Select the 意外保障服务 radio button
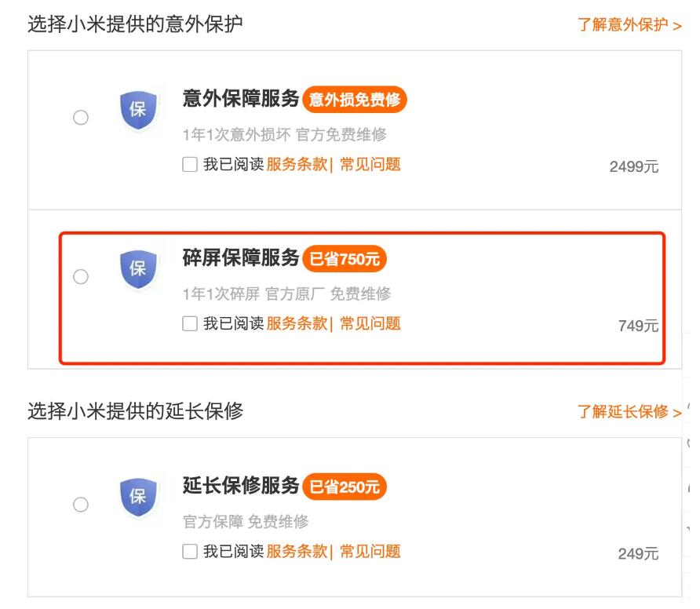The height and width of the screenshot is (609, 700). (x=81, y=118)
